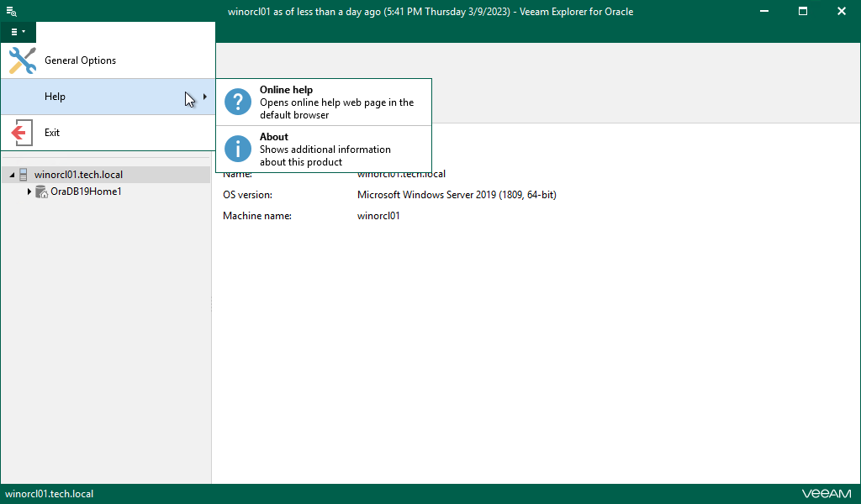861x504 pixels.
Task: Expand the OraDB19Home1 node
Action: point(29,192)
